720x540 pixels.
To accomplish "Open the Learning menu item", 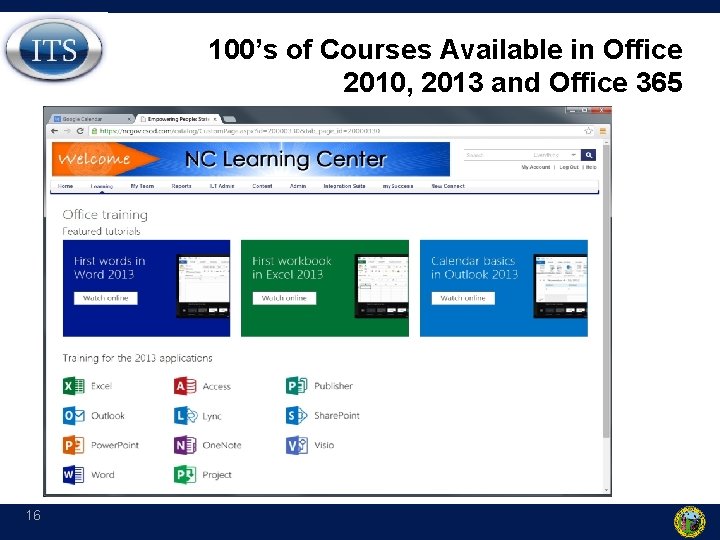I will pos(101,186).
